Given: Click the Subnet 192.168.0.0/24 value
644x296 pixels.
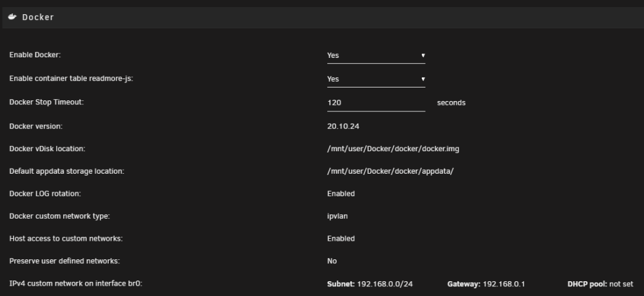Looking at the screenshot, I should [x=385, y=284].
